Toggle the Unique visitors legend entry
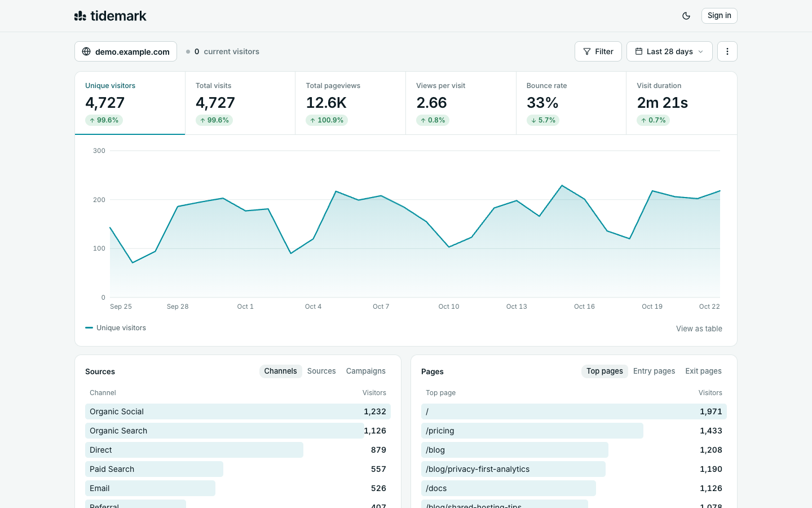 point(116,328)
